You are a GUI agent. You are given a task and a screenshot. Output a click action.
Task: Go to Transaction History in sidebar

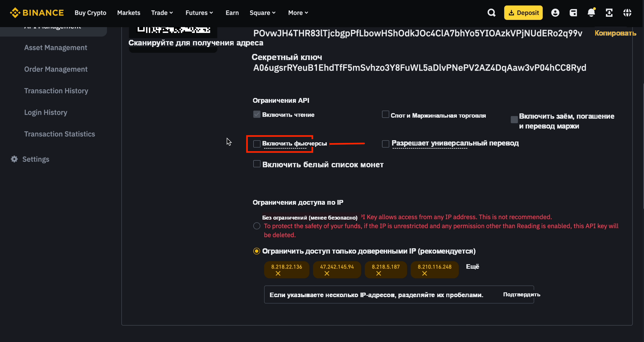pyautogui.click(x=56, y=91)
